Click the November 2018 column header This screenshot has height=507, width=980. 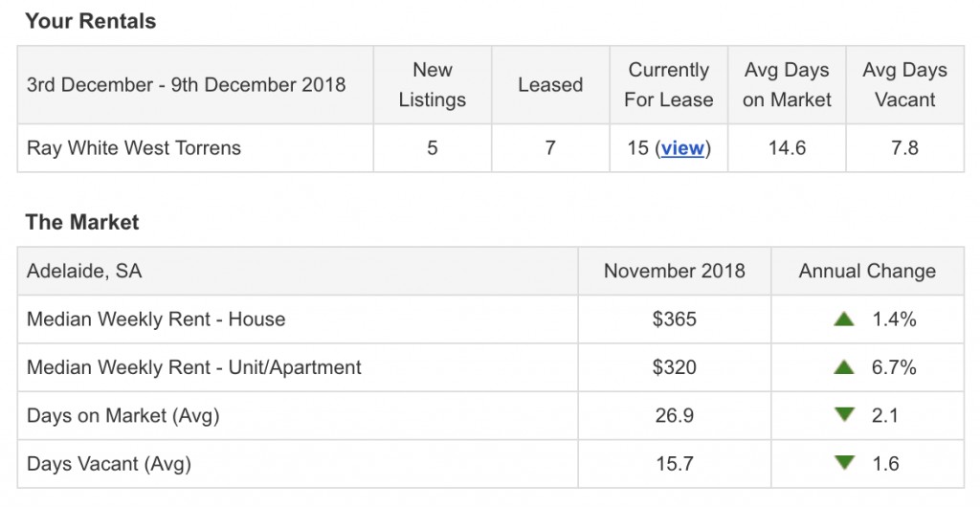(x=675, y=271)
